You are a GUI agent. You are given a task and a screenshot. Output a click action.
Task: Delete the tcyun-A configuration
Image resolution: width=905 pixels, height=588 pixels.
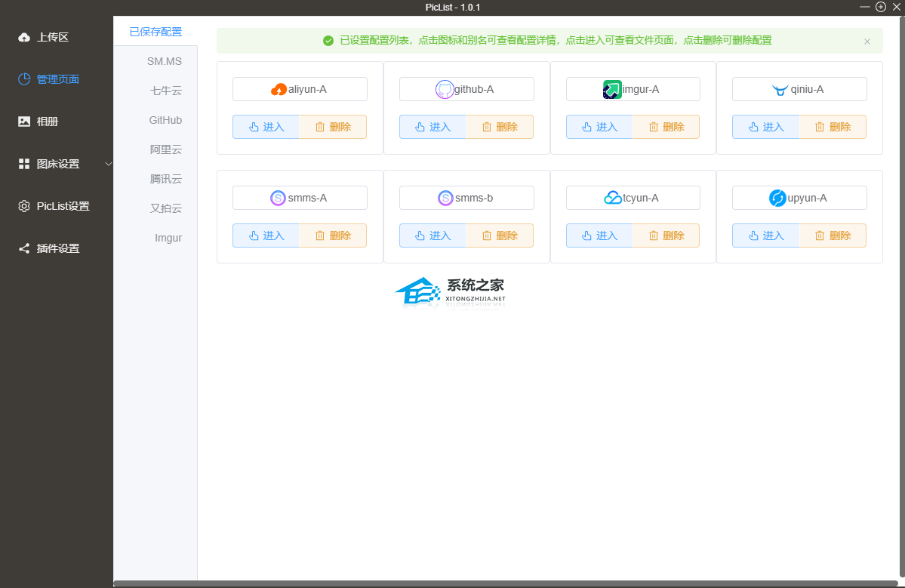click(666, 236)
